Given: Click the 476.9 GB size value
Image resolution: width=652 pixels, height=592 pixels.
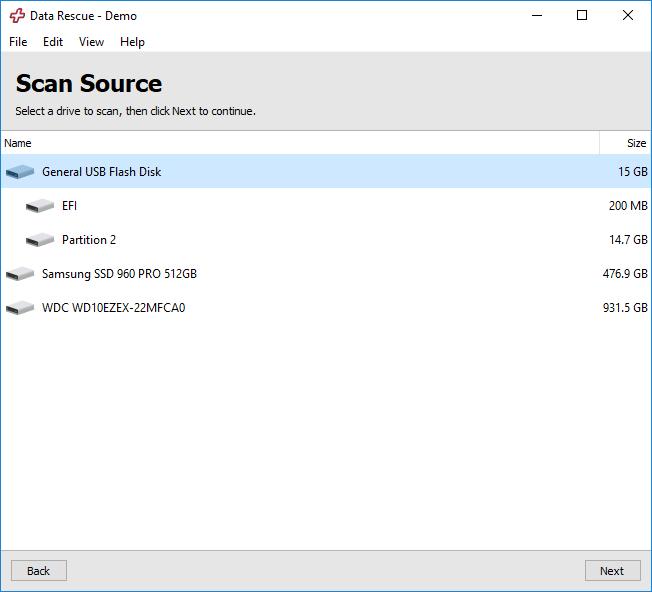Looking at the screenshot, I should 625,274.
